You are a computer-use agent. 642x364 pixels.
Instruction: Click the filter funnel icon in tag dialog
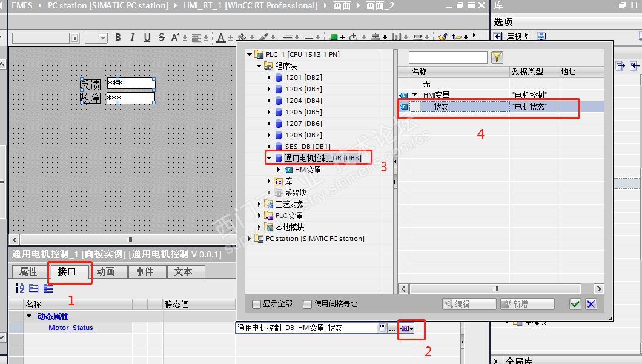point(497,58)
